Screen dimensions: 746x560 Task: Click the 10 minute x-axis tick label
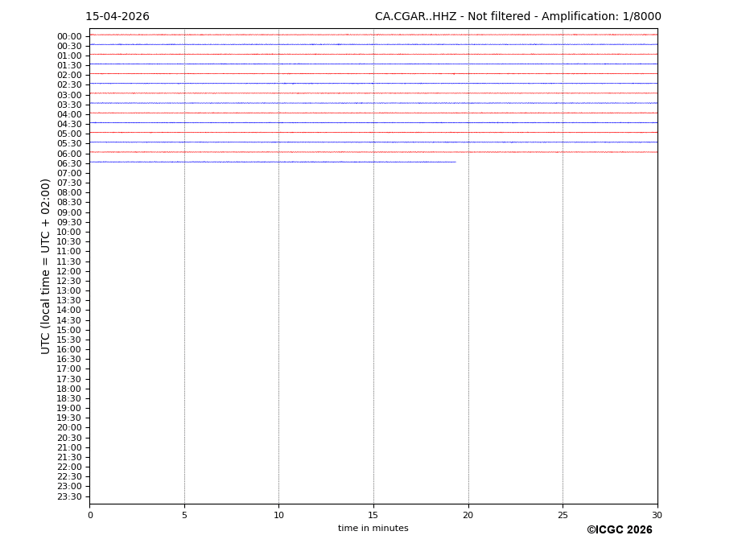pos(278,515)
